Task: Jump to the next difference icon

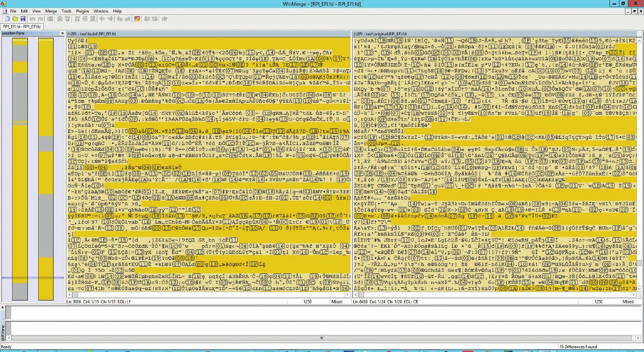Action: click(x=60, y=19)
